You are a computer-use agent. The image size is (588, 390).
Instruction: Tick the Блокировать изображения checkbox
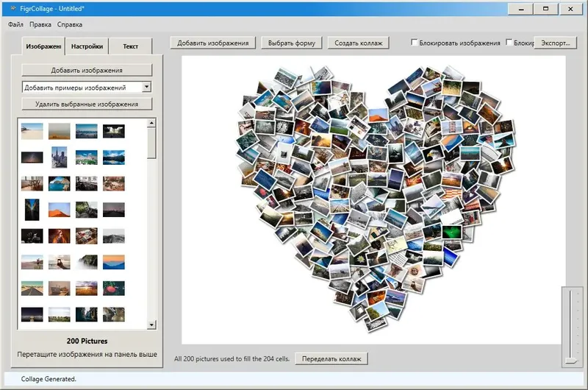tap(415, 43)
